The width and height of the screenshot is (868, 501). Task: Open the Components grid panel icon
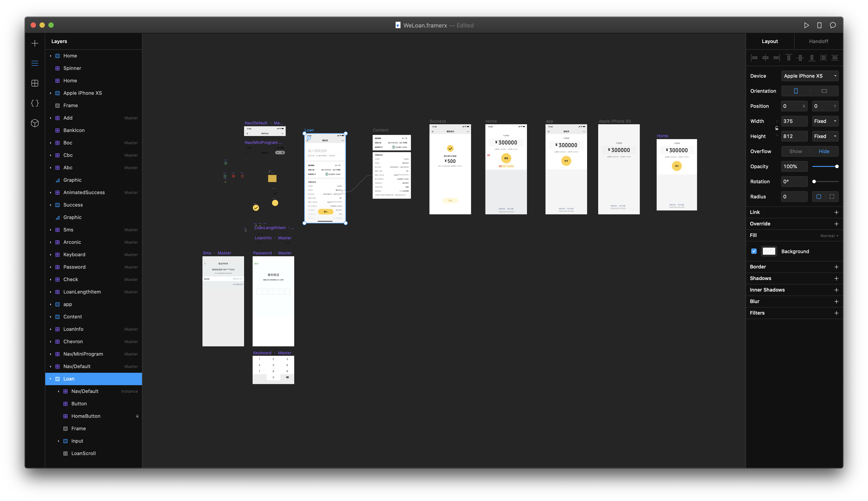pyautogui.click(x=35, y=83)
